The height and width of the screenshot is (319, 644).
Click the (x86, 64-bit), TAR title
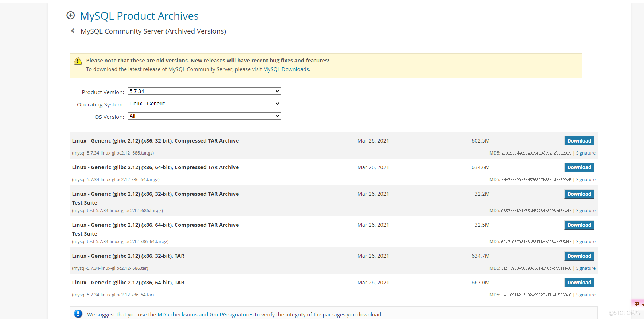(x=128, y=283)
